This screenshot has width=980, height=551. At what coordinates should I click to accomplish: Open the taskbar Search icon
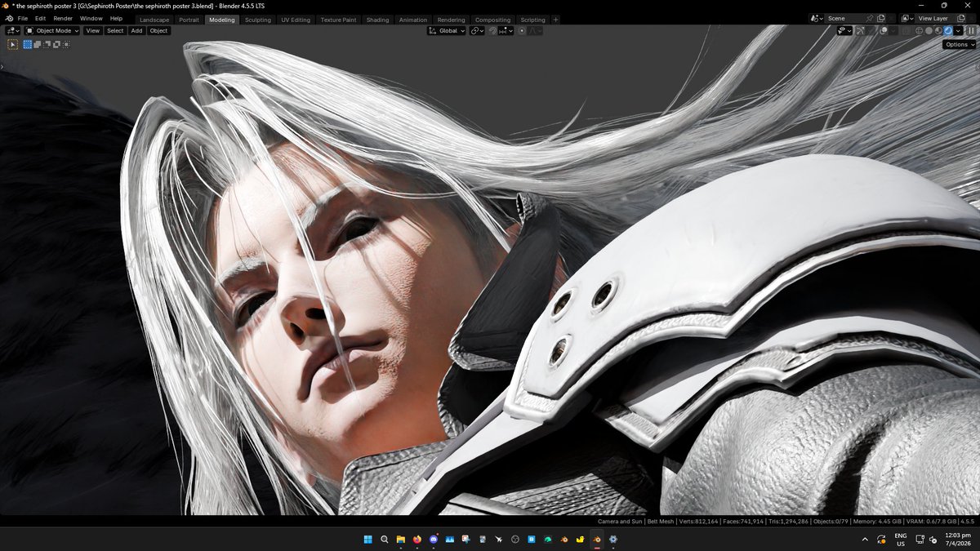[x=385, y=540]
